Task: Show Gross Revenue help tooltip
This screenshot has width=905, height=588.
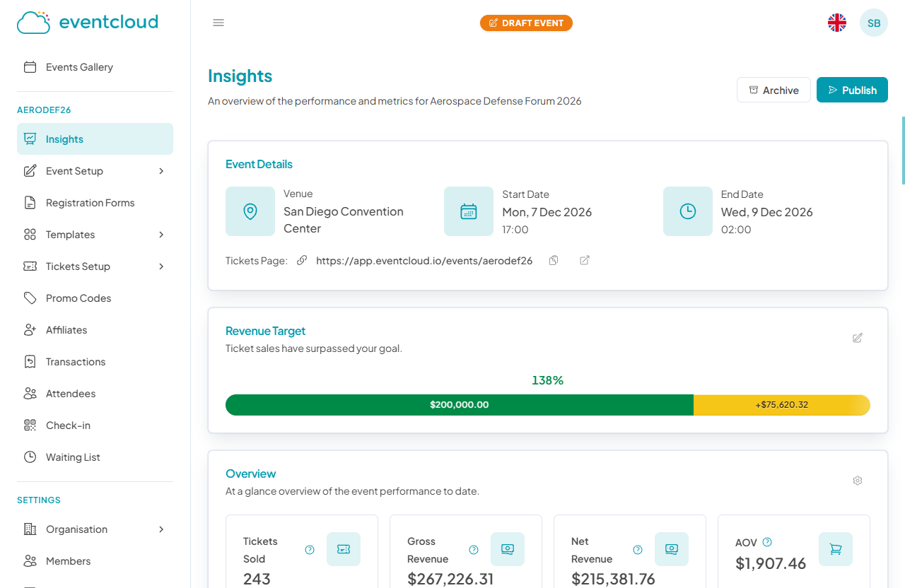Action: (x=474, y=550)
